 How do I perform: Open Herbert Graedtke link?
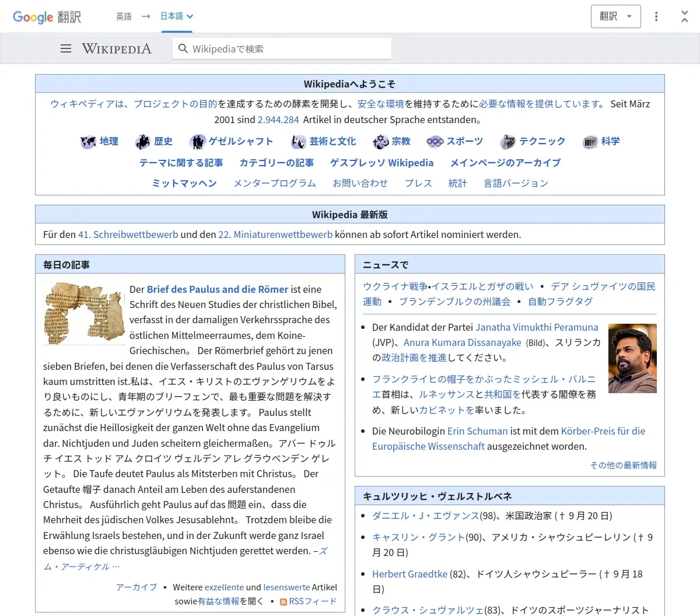pyautogui.click(x=409, y=574)
